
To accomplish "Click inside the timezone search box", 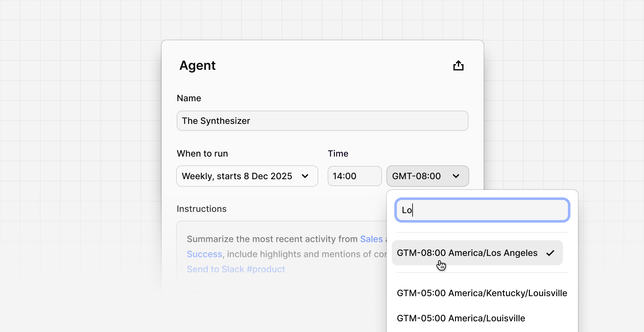I will [x=482, y=210].
